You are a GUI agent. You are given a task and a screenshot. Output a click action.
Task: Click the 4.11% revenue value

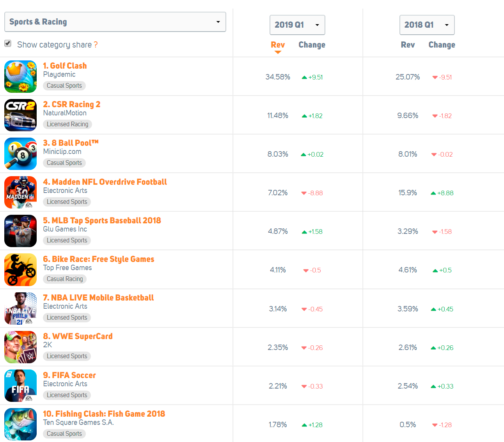point(278,270)
